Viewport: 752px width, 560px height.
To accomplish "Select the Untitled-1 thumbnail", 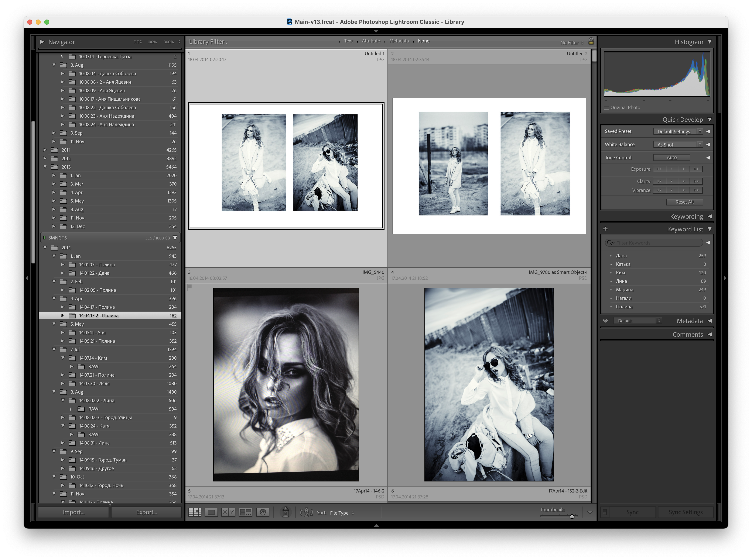I will point(286,166).
